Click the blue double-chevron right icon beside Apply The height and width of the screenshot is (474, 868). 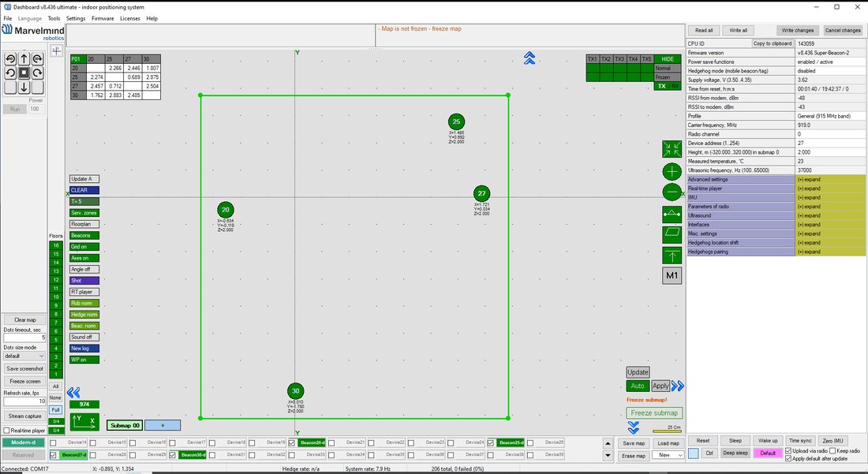[678, 386]
